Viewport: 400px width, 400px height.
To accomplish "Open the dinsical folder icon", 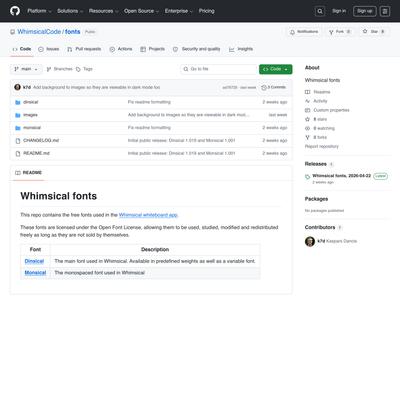I will coord(18,102).
